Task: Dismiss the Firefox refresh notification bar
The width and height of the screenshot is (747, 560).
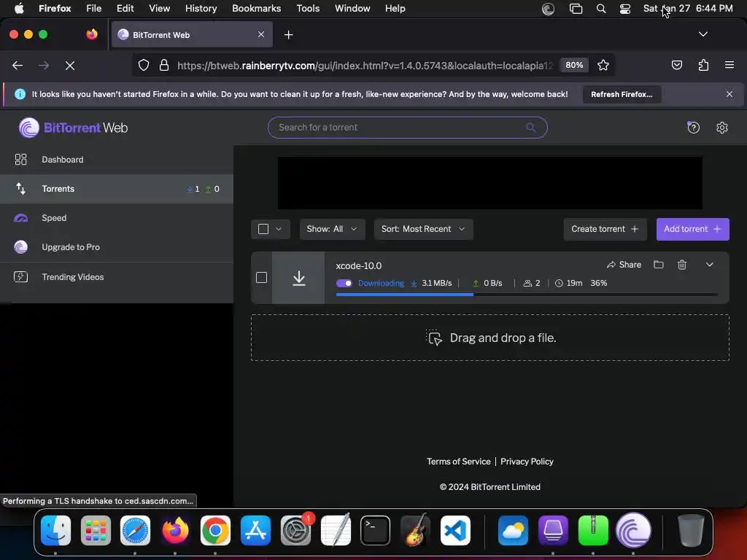Action: [729, 94]
